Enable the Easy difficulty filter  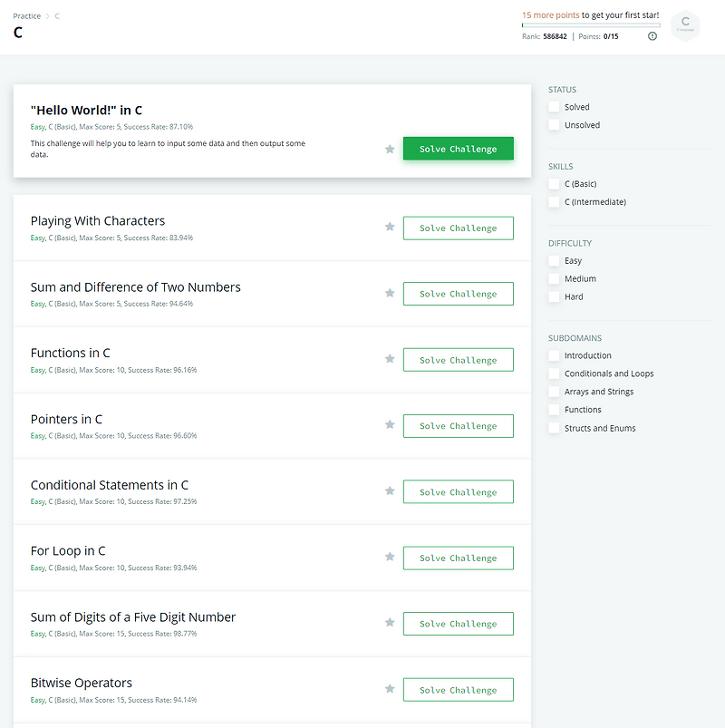[554, 260]
